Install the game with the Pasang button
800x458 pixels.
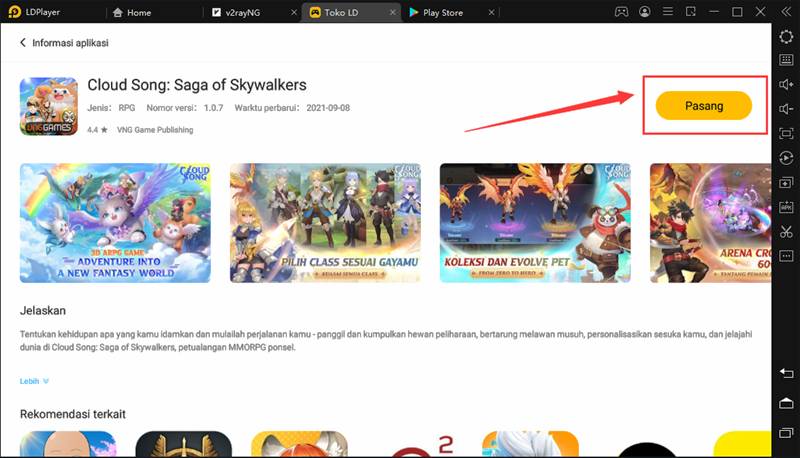pos(704,106)
